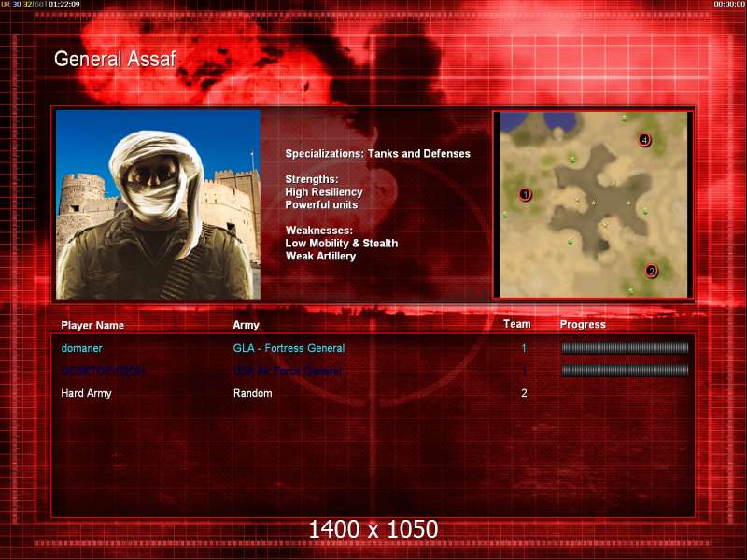The image size is (747, 560).
Task: Click team number 1 in domaner's row
Action: pyautogui.click(x=524, y=348)
